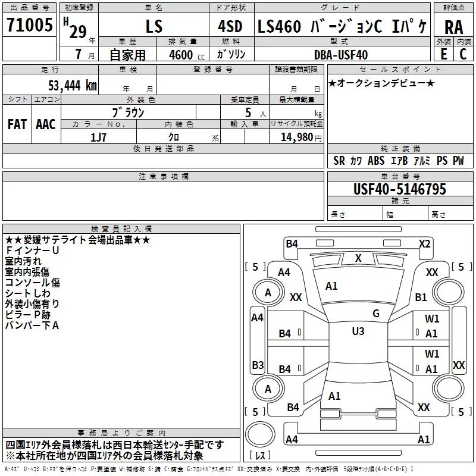Click the AAC air conditioner value

coord(46,124)
